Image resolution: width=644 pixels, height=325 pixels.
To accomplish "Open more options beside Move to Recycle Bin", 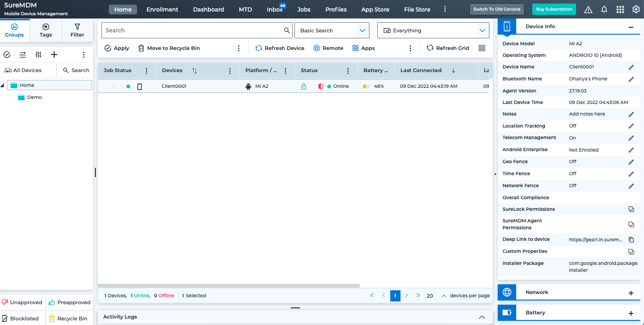I will pyautogui.click(x=239, y=48).
